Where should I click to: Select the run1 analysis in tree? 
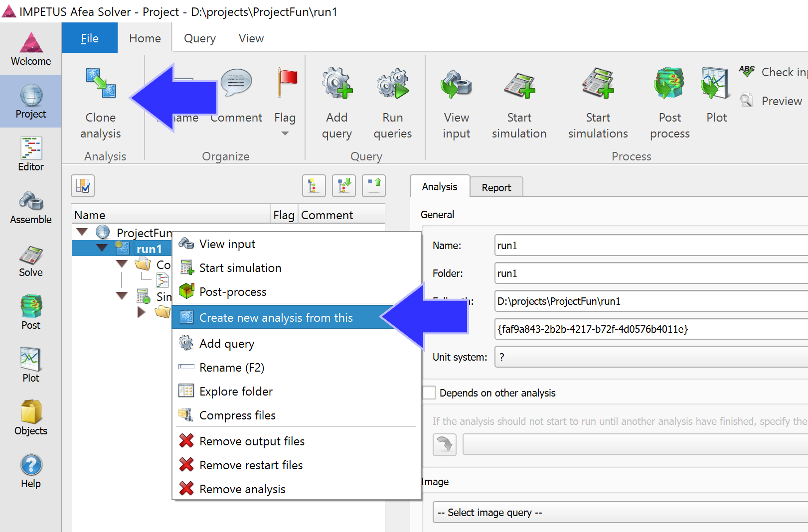[149, 249]
